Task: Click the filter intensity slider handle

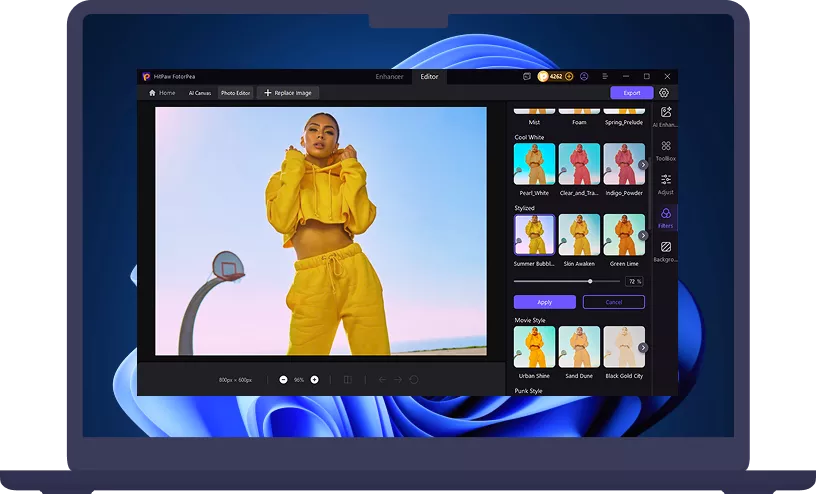Action: pos(590,282)
